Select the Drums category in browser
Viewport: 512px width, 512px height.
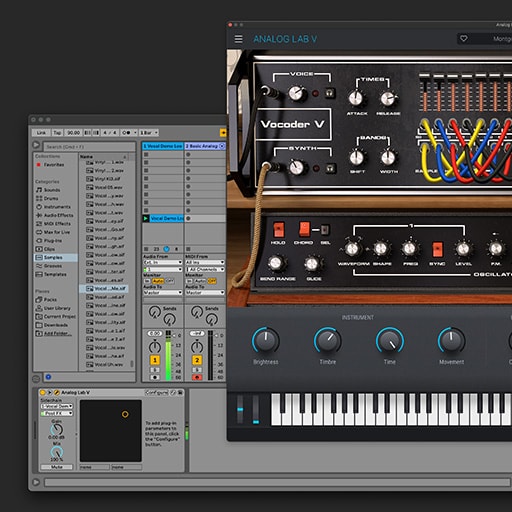point(51,198)
